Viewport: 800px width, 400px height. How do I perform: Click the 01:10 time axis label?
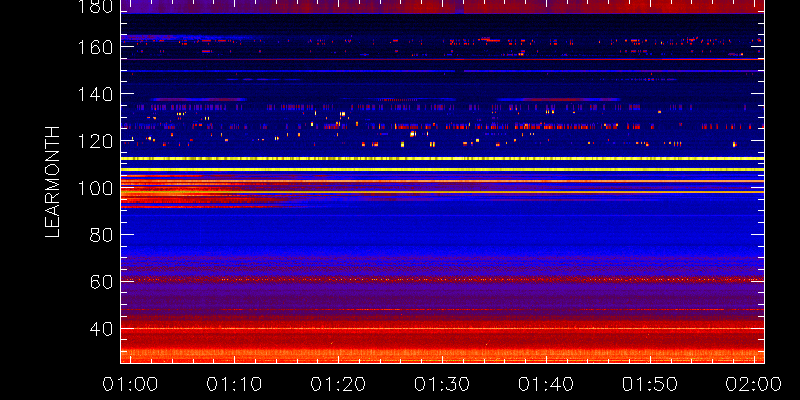[234, 384]
